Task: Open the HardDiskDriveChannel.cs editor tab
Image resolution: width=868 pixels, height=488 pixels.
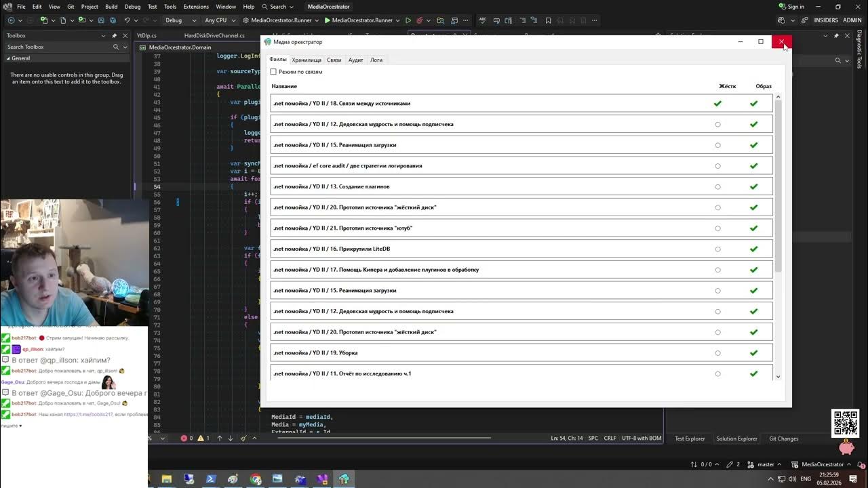Action: (214, 35)
